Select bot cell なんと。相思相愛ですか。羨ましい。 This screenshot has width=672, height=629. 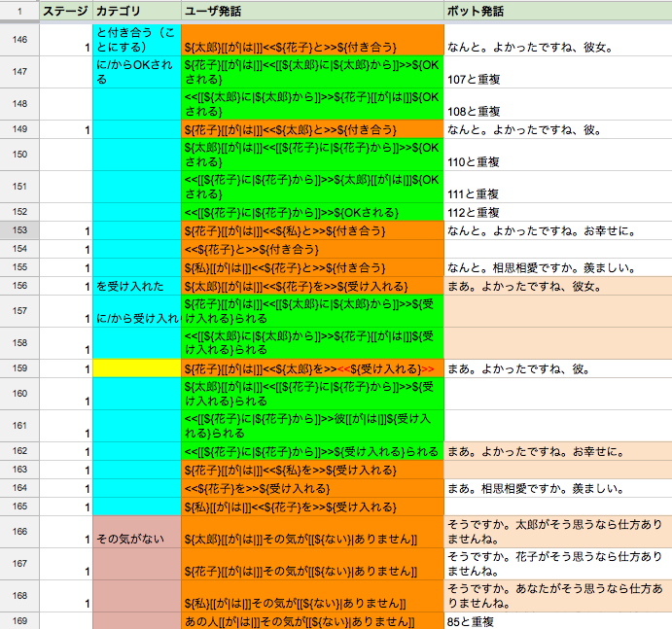[x=558, y=267]
